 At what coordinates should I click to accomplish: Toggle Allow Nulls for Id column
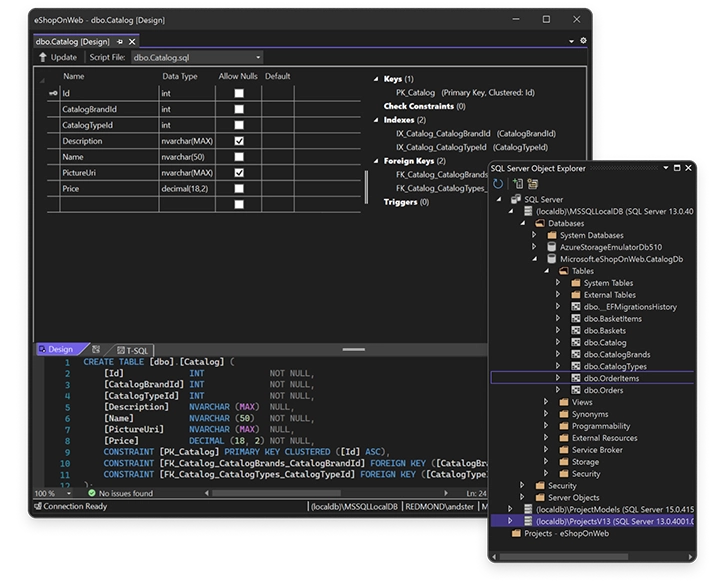pos(239,93)
